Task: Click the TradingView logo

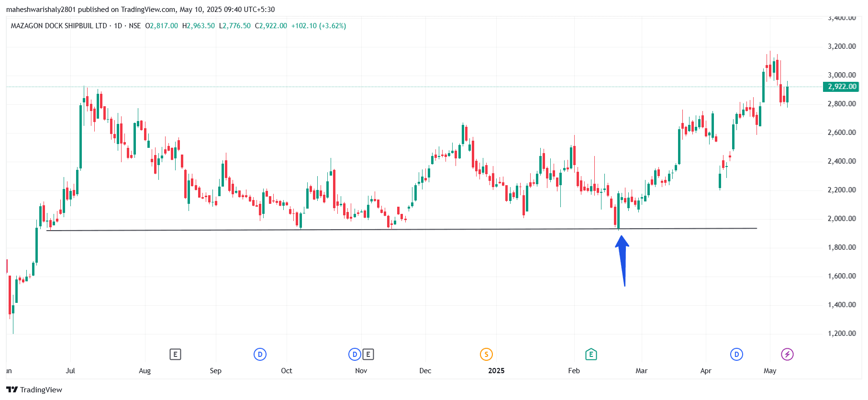Action: coord(34,389)
